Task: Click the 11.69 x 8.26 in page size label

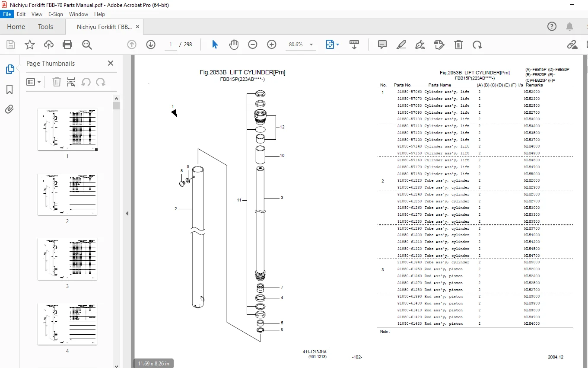Action: click(153, 363)
